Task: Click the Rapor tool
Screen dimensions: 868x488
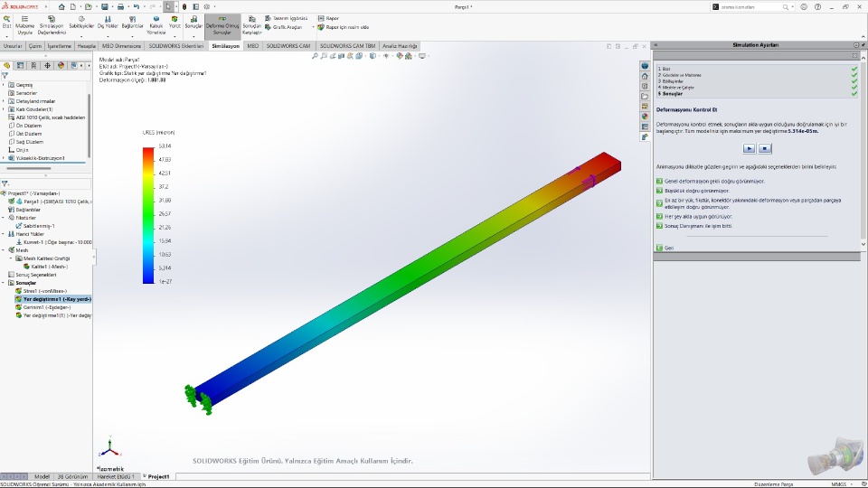Action: (x=328, y=18)
